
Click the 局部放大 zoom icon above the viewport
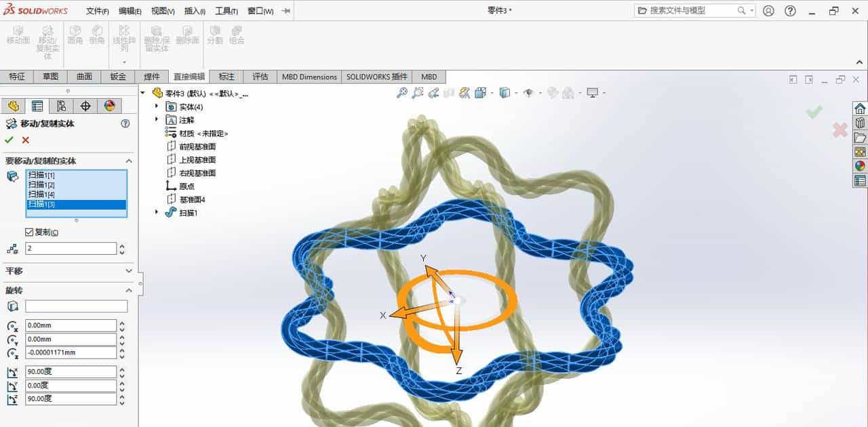click(x=418, y=93)
